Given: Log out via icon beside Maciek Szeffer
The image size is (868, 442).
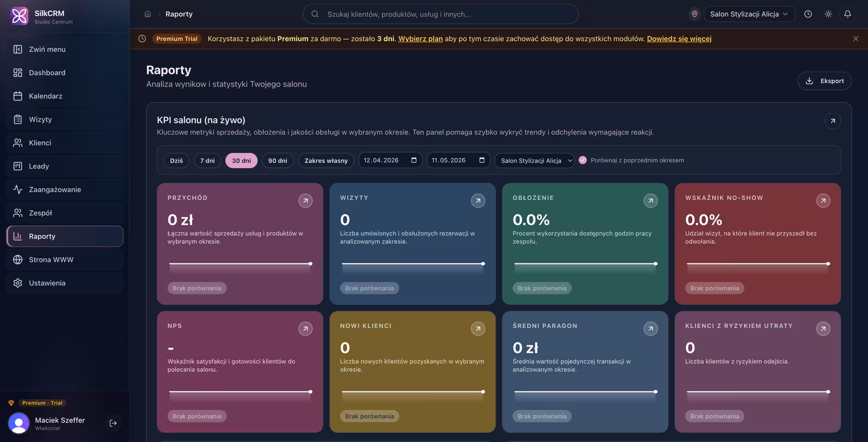Looking at the screenshot, I should point(113,423).
